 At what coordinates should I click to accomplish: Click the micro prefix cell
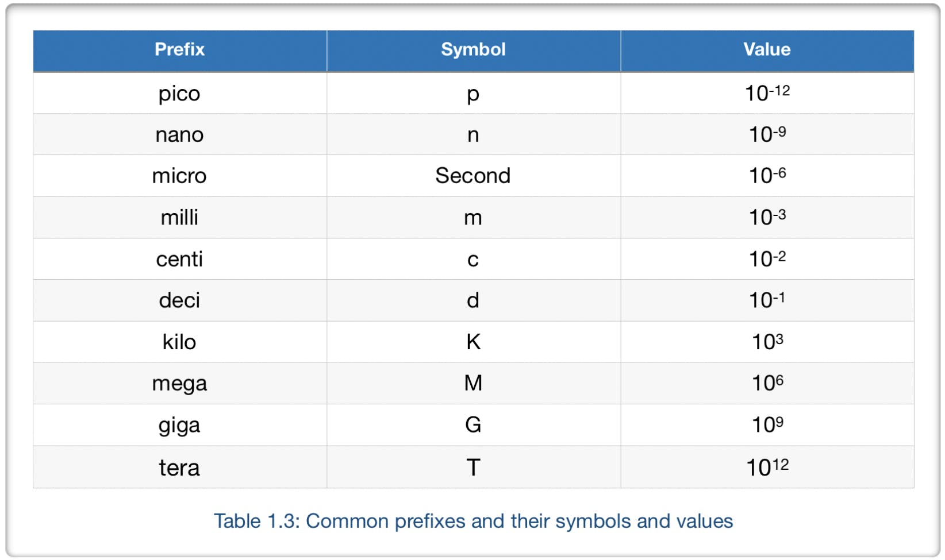pyautogui.click(x=179, y=176)
